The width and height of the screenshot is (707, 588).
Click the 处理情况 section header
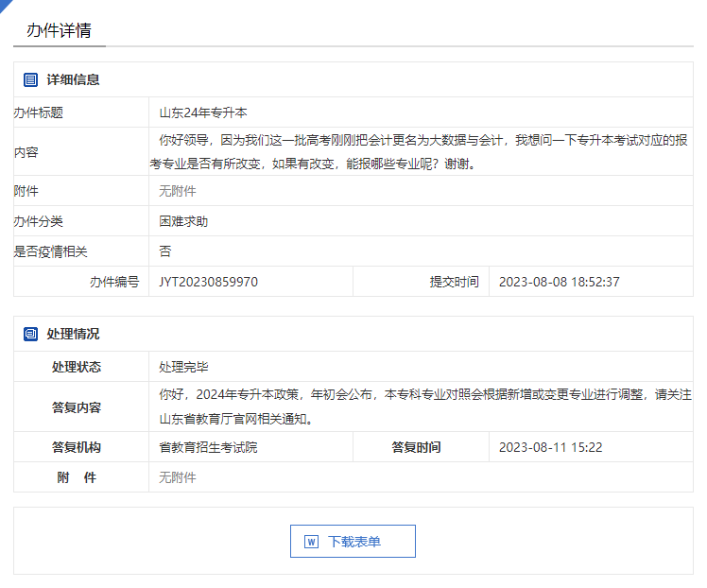point(73,335)
